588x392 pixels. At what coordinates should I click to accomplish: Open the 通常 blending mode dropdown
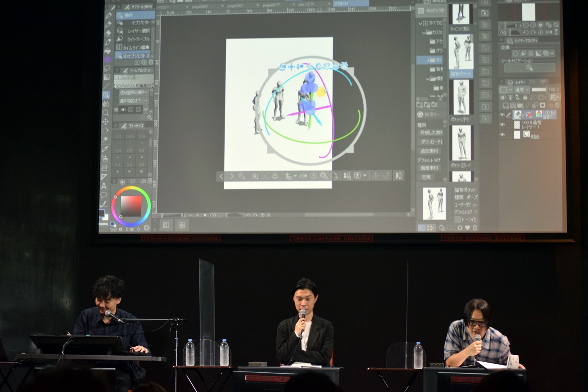(521, 89)
